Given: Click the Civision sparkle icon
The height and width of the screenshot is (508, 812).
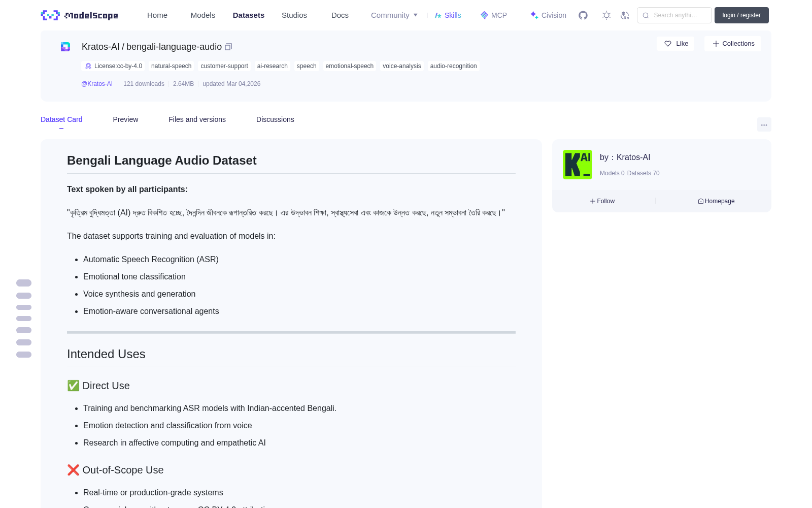Looking at the screenshot, I should 534,15.
